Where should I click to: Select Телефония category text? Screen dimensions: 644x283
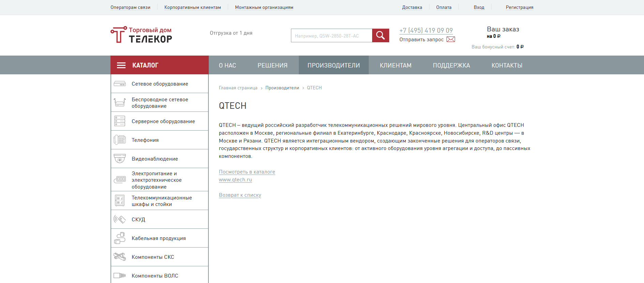click(x=145, y=140)
